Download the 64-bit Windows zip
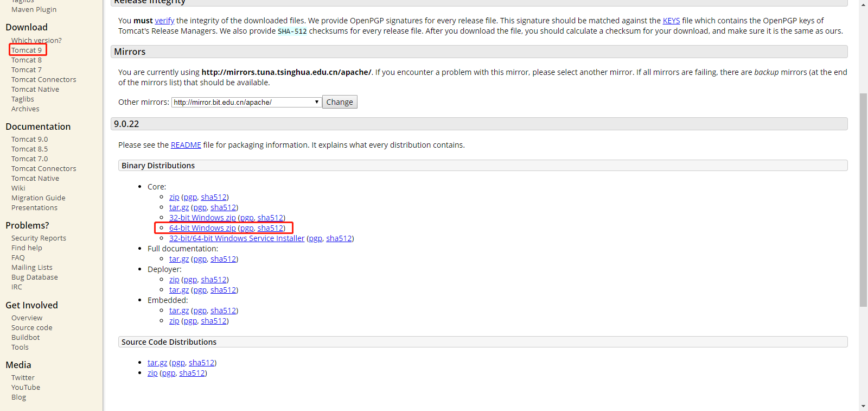This screenshot has height=411, width=868. pyautogui.click(x=202, y=228)
